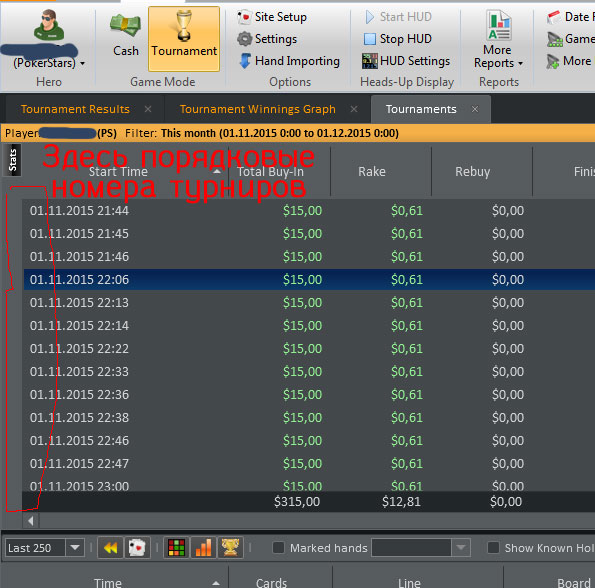Select tournament row 01.11.2015 22:46
Image resolution: width=595 pixels, height=588 pixels.
click(x=309, y=440)
